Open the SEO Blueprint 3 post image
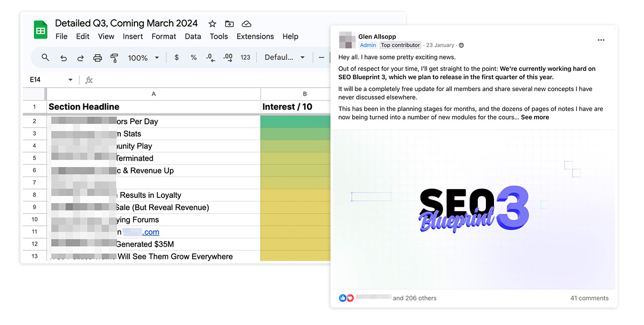 pos(474,209)
